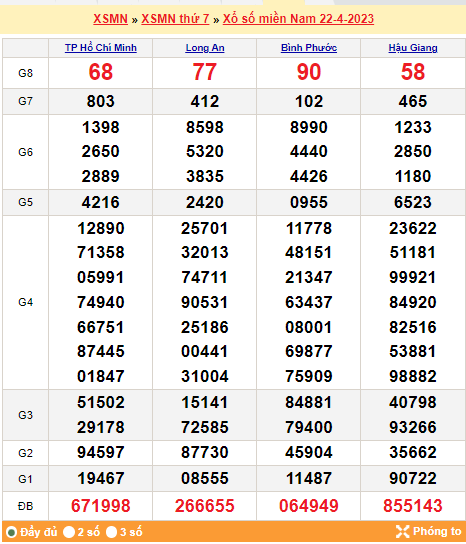Open Hậu Giang column header link
The image size is (466, 544).
[x=413, y=48]
